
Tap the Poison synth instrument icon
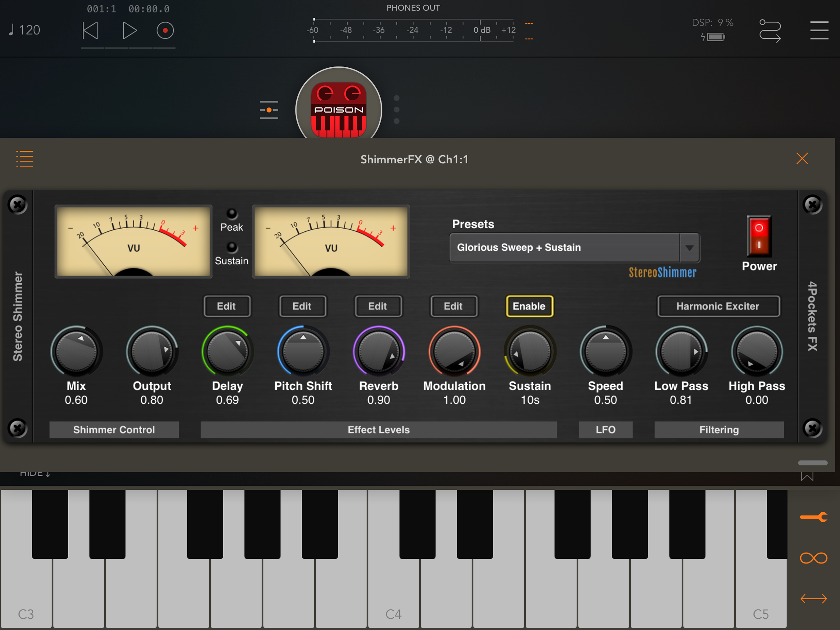(x=338, y=110)
